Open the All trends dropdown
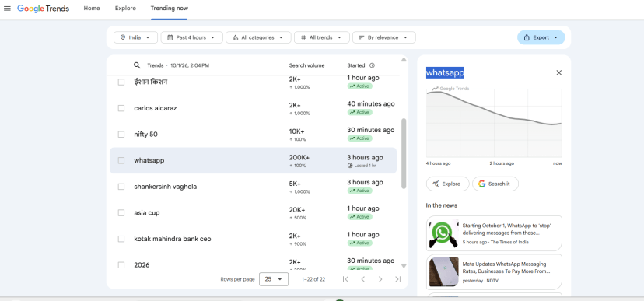The height and width of the screenshot is (301, 644). 321,37
